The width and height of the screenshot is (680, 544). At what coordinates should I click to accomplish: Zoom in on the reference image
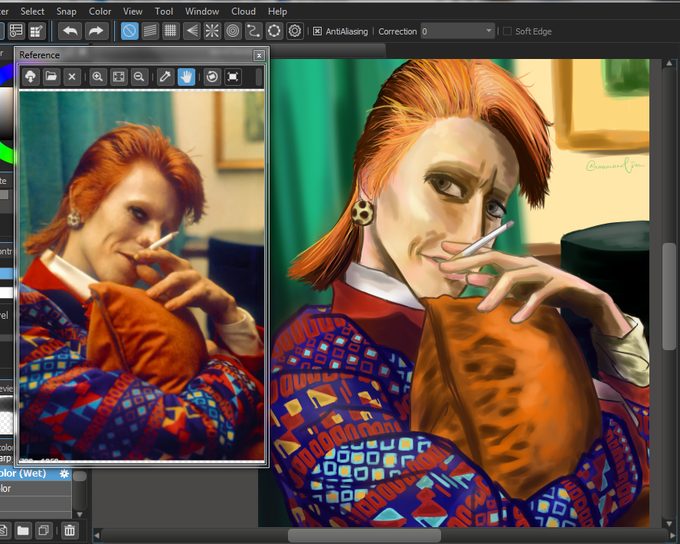[x=98, y=77]
